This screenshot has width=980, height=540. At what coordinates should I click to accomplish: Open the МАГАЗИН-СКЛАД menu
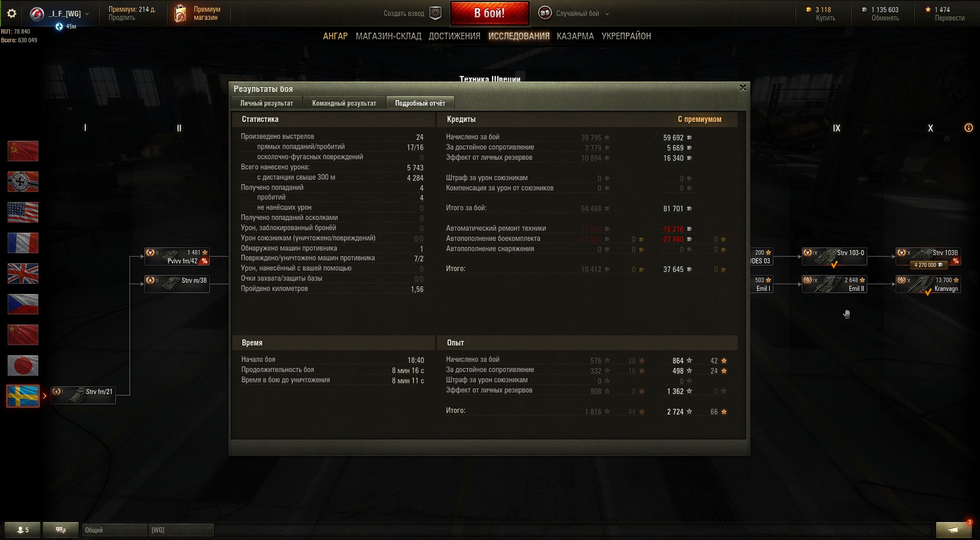click(x=388, y=36)
